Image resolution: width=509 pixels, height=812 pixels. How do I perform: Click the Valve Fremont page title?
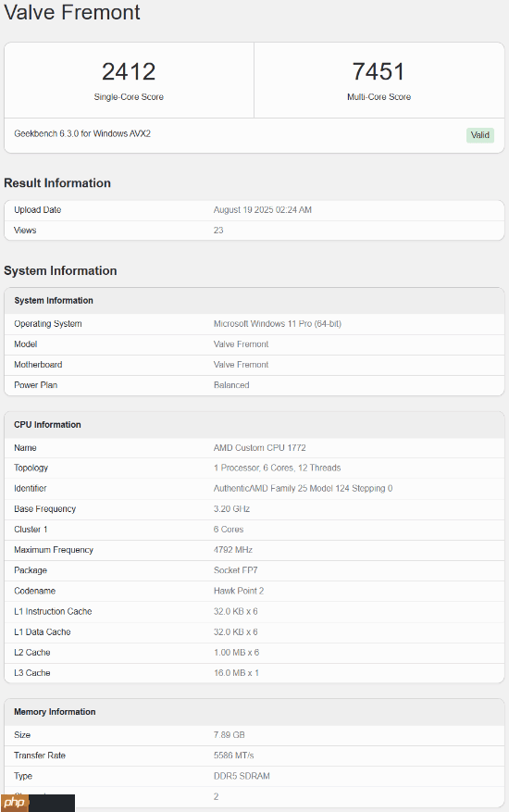(72, 12)
